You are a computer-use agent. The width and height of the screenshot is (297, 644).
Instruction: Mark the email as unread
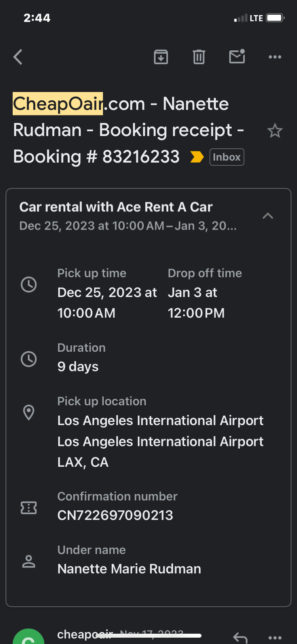click(237, 57)
